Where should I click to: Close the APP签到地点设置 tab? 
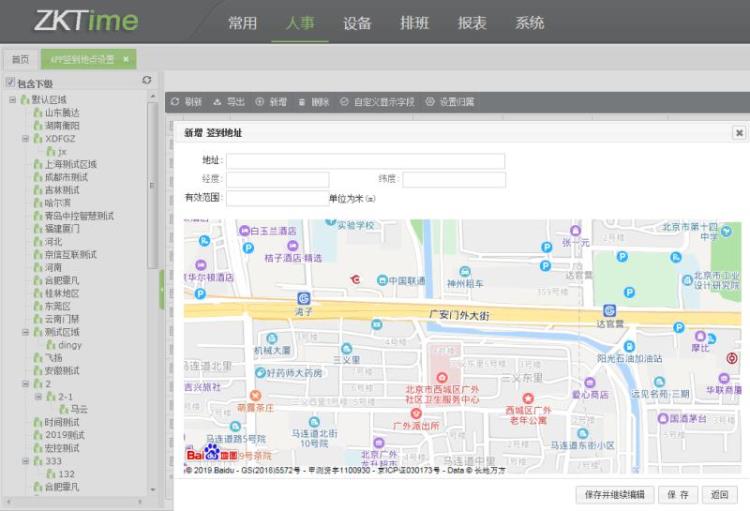click(x=126, y=60)
